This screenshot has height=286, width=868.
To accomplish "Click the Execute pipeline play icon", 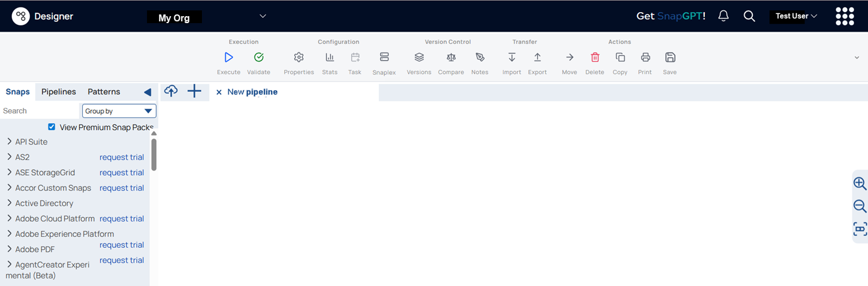I will (x=229, y=57).
